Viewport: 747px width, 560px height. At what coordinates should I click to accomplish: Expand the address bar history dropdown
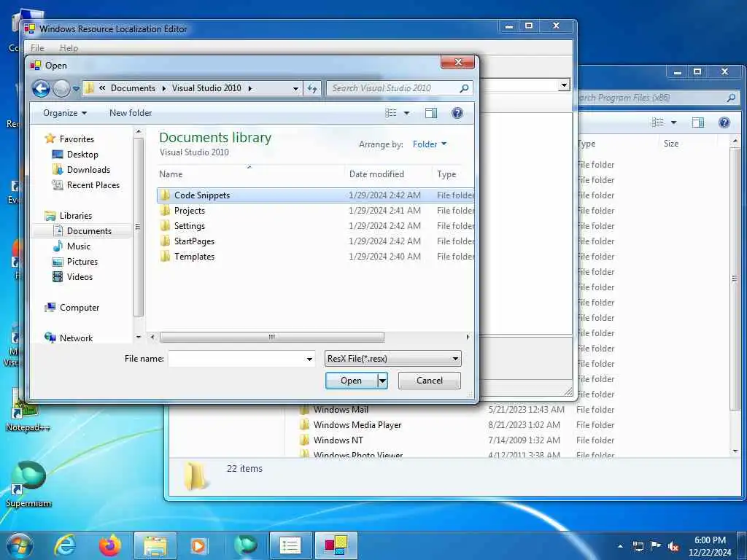click(x=295, y=88)
